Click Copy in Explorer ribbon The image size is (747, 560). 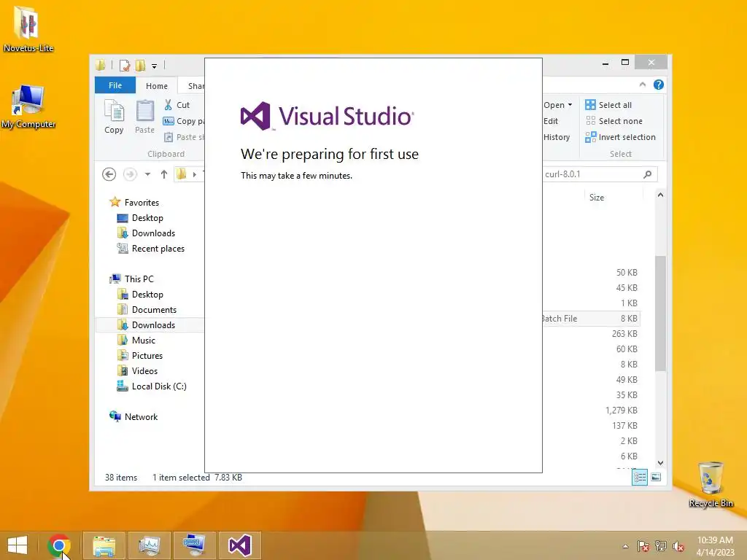pos(114,117)
